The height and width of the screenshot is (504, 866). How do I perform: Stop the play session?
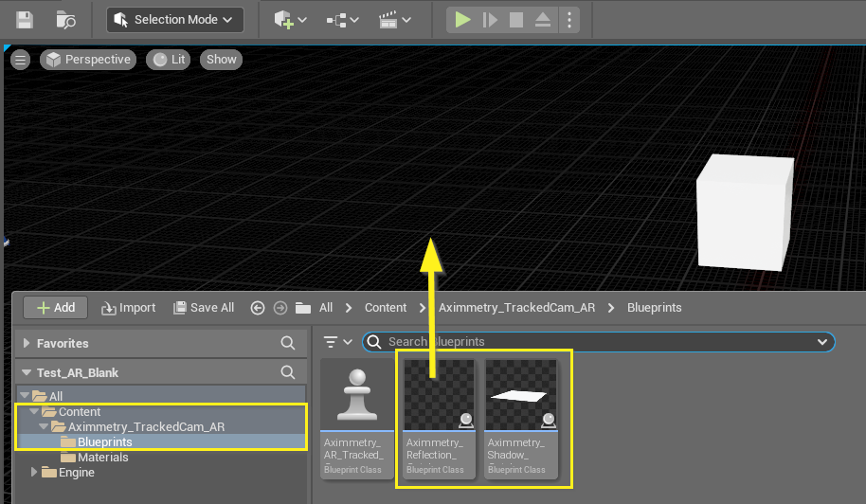(516, 21)
